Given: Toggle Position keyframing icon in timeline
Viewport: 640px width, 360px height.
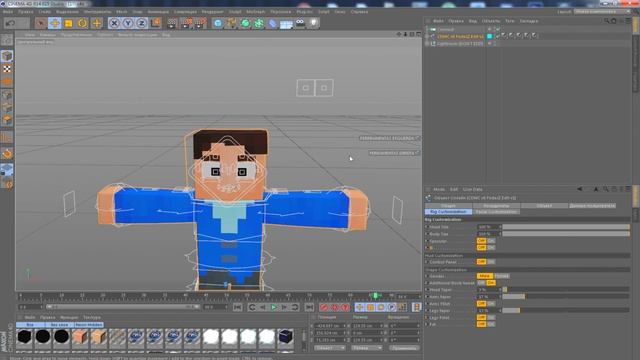Looking at the screenshot, I should tap(360, 307).
